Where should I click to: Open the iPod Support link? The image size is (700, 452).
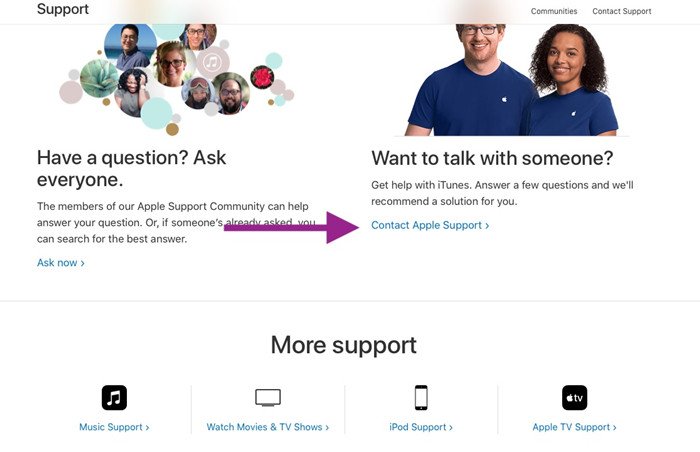click(x=421, y=427)
